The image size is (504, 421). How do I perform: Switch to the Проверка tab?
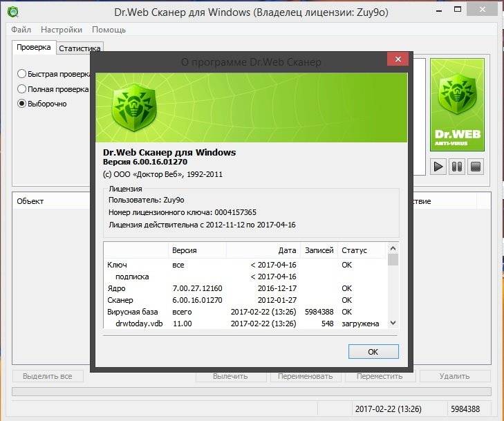(34, 47)
